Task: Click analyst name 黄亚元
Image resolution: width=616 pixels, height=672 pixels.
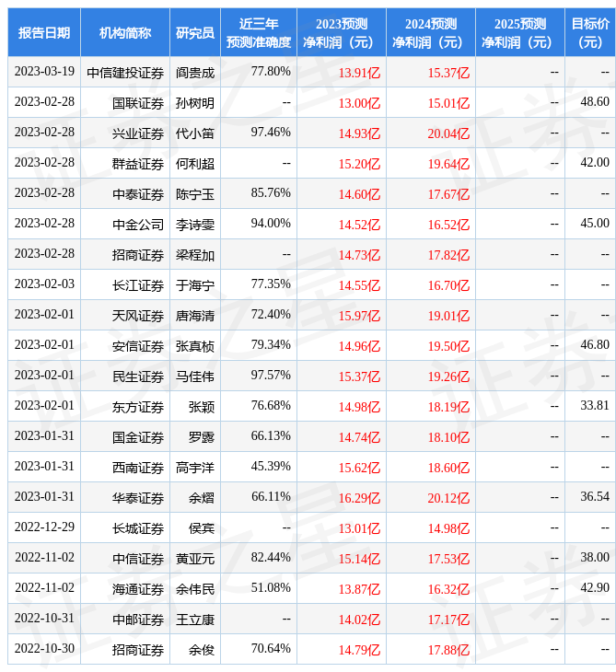Action: (x=195, y=559)
